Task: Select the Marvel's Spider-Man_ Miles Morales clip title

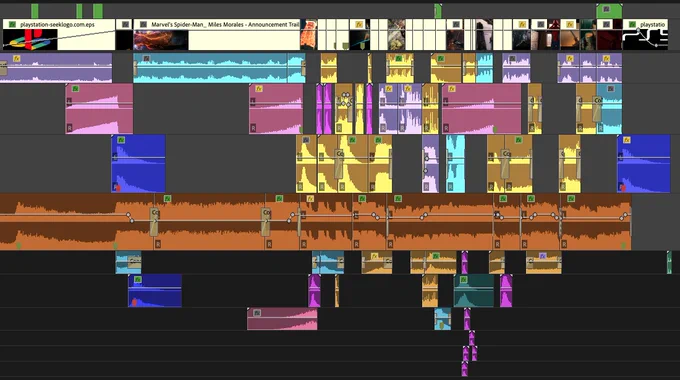Action: (x=225, y=25)
